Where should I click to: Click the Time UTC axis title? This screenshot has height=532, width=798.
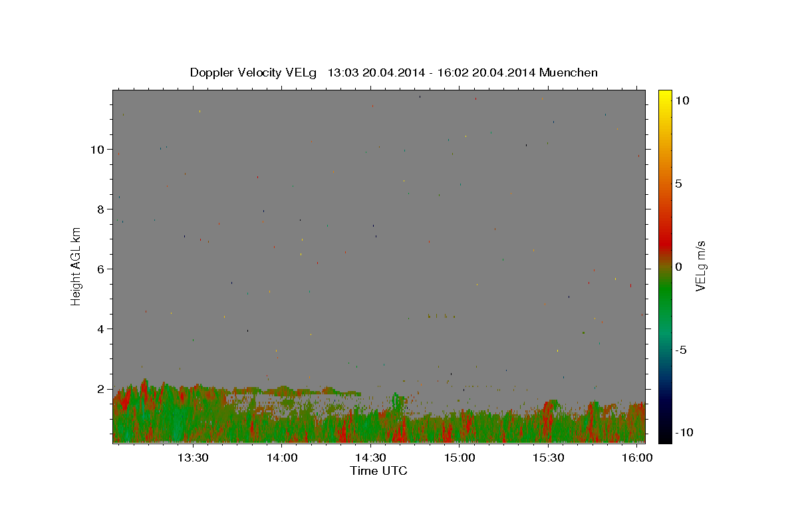point(378,471)
